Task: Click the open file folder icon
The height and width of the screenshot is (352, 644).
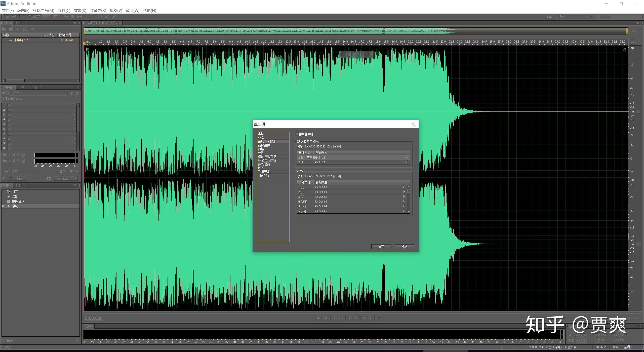Action: click(x=4, y=29)
